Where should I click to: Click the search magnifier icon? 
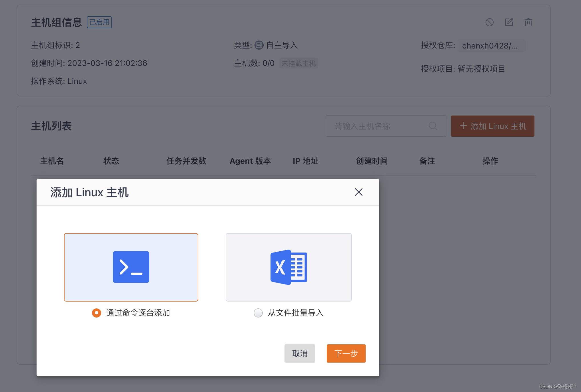[x=433, y=126]
